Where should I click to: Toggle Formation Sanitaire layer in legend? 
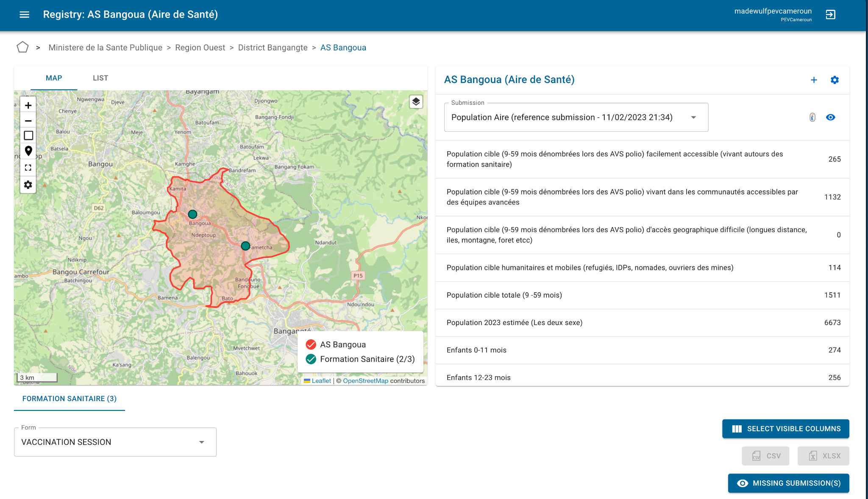[311, 359]
